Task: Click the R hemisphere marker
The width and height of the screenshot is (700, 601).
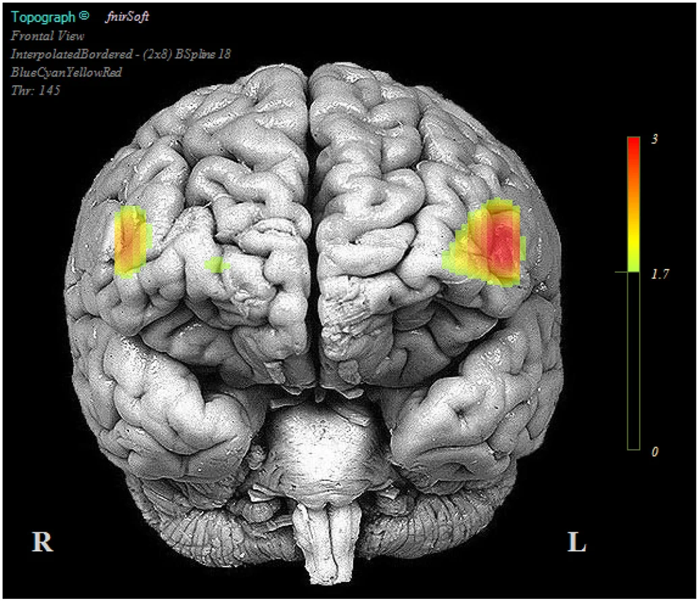Action: pos(43,542)
